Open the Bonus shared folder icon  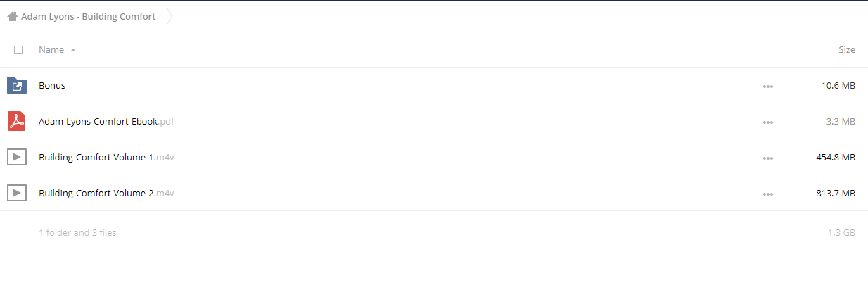coord(17,85)
